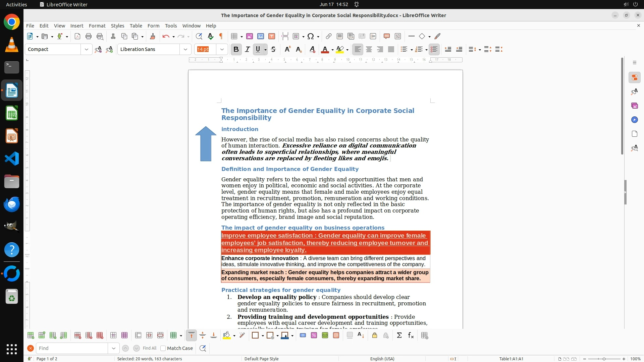Click the Sum formula icon in table toolbar

[399, 335]
